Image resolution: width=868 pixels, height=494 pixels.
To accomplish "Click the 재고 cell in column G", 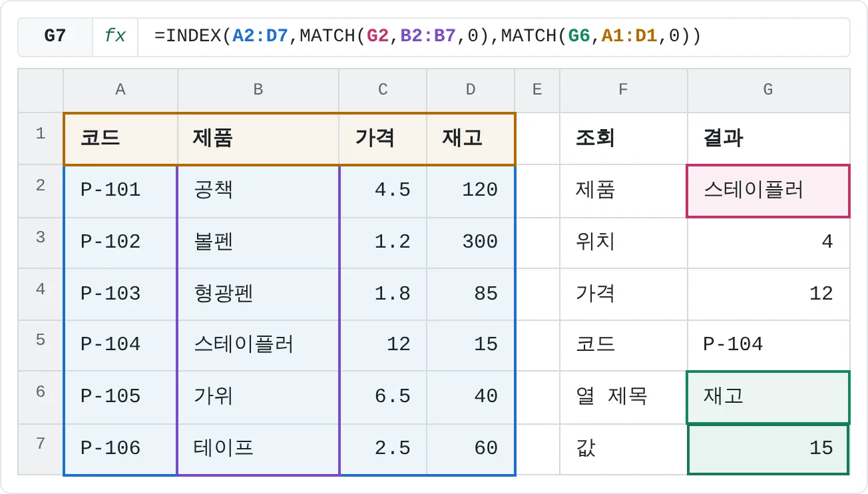I will (768, 397).
